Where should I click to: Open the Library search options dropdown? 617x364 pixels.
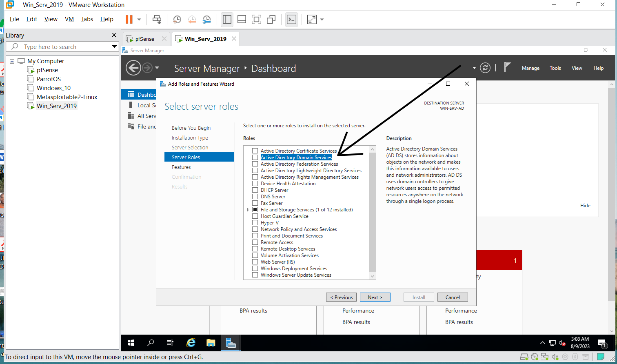click(x=114, y=47)
